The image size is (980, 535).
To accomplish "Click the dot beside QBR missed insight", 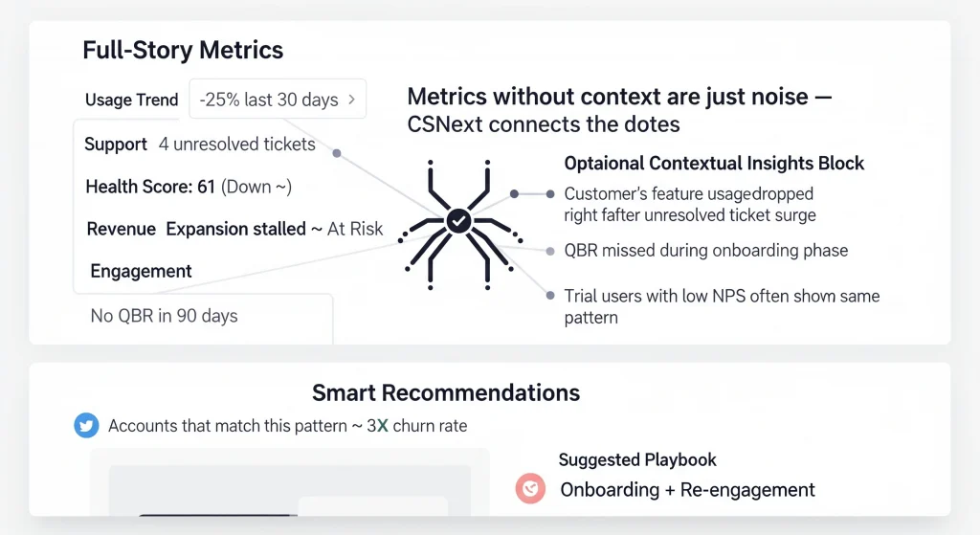I will 550,251.
